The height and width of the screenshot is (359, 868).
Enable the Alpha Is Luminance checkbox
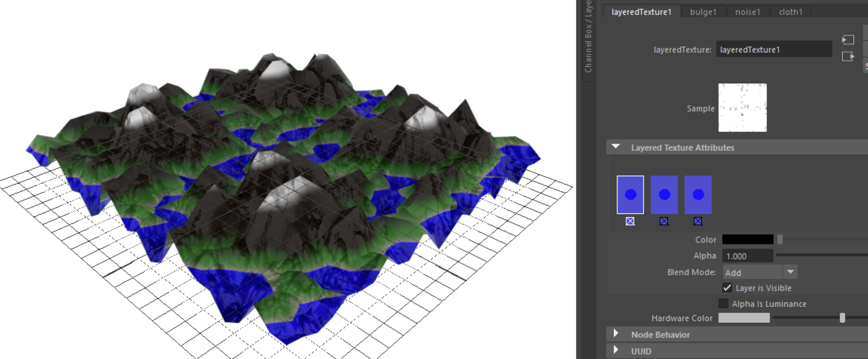(723, 303)
